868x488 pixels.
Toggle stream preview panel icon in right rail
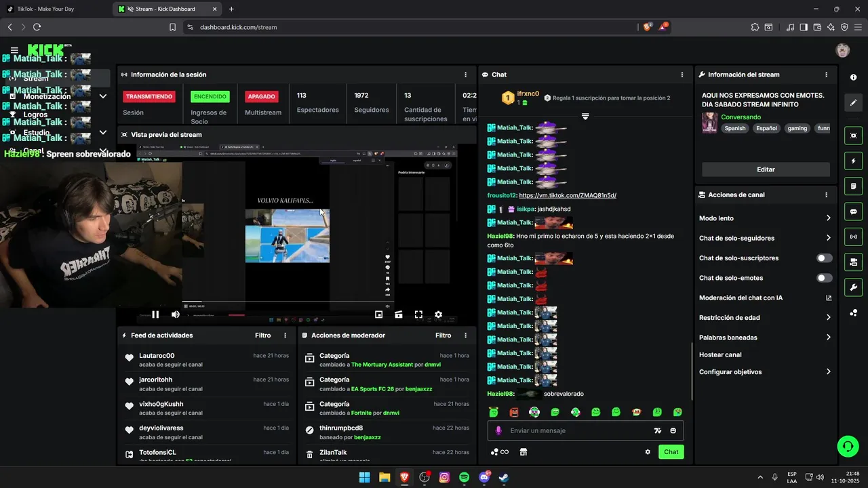(853, 136)
